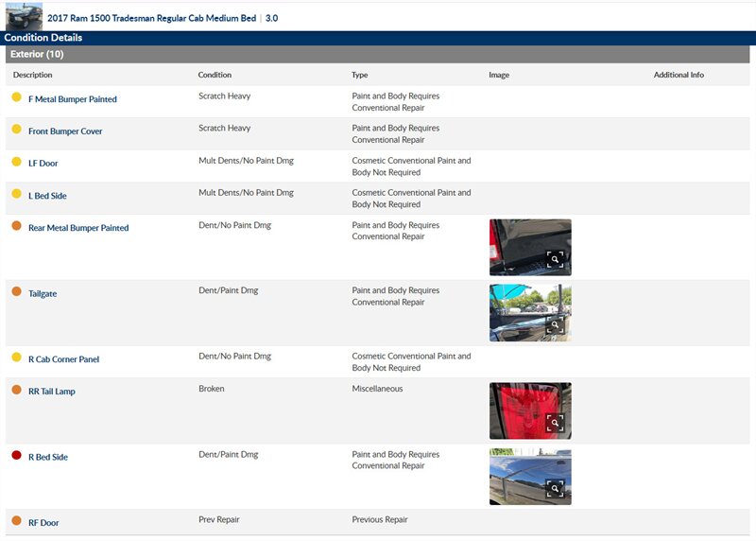This screenshot has width=756, height=541.
Task: Select cosmetic type text in LF Door row
Action: pos(411,166)
